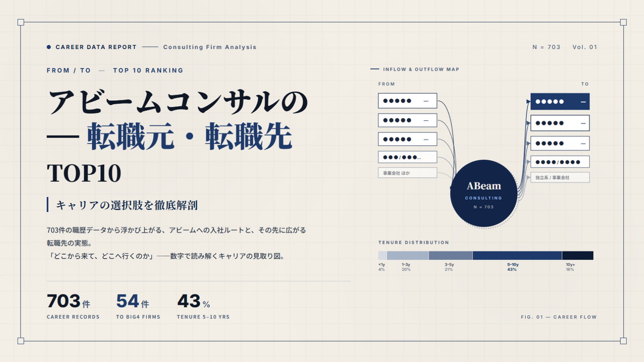Screen dimensions: 644x362
Task: Select the bottom-left corner frame handle
Action: click(x=21, y=341)
